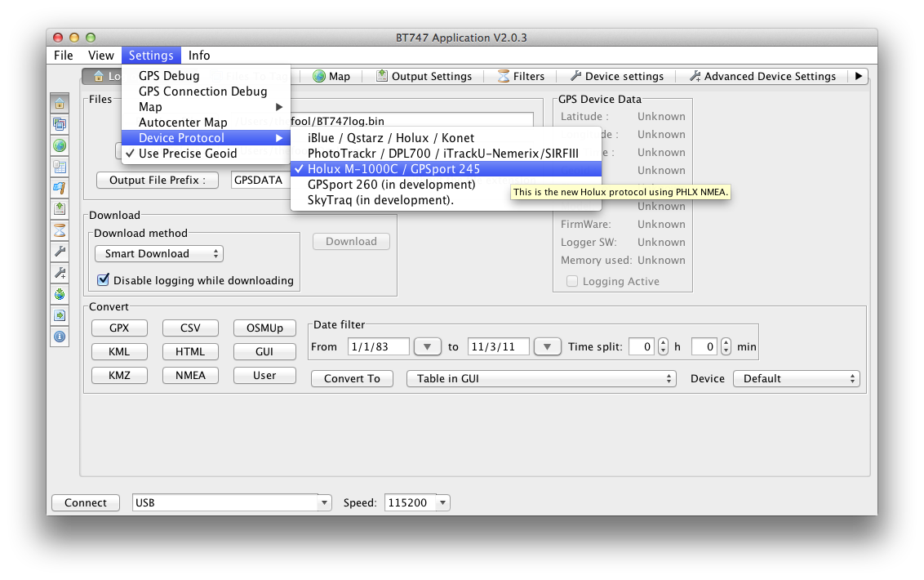Click the Output File Prefix button

pyautogui.click(x=158, y=180)
